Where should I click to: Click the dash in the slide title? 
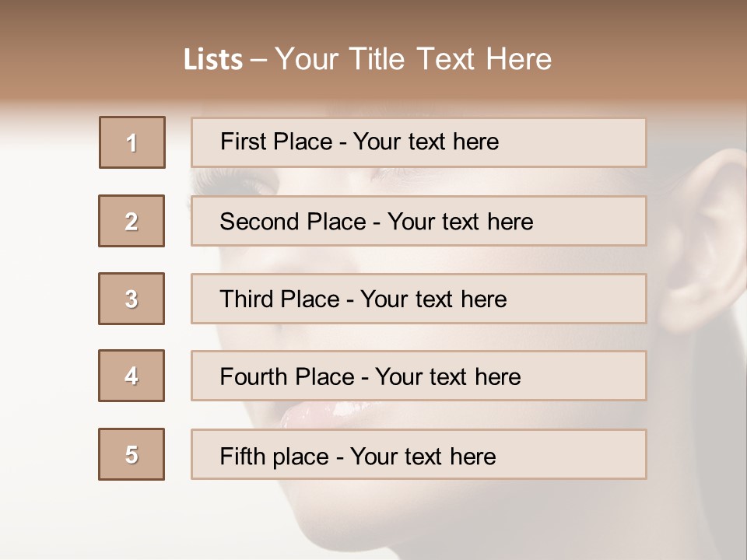pos(259,61)
